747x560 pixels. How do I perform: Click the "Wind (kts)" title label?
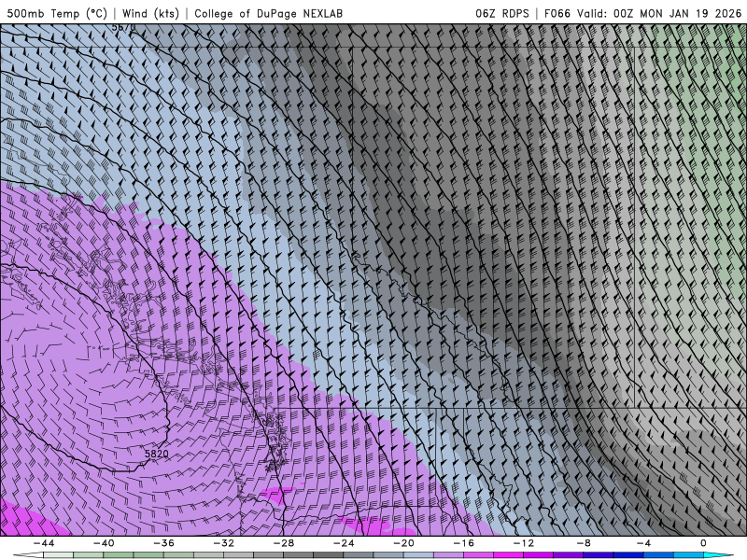pyautogui.click(x=150, y=13)
